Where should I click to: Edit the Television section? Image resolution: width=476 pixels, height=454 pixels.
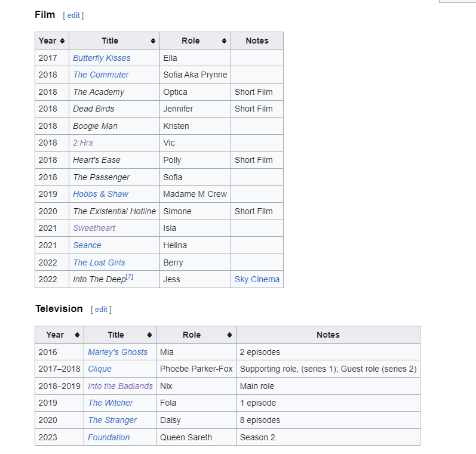[x=101, y=310]
